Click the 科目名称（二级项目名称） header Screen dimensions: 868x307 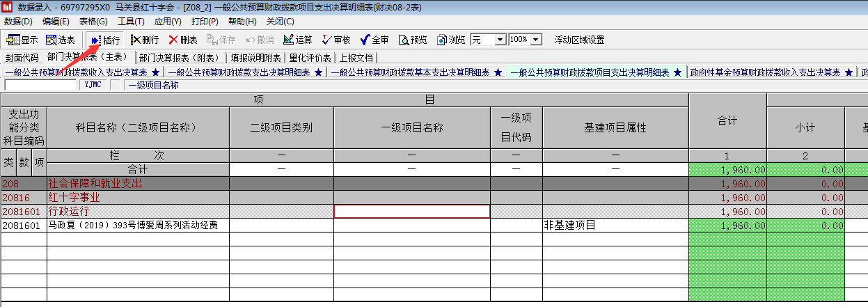[138, 127]
